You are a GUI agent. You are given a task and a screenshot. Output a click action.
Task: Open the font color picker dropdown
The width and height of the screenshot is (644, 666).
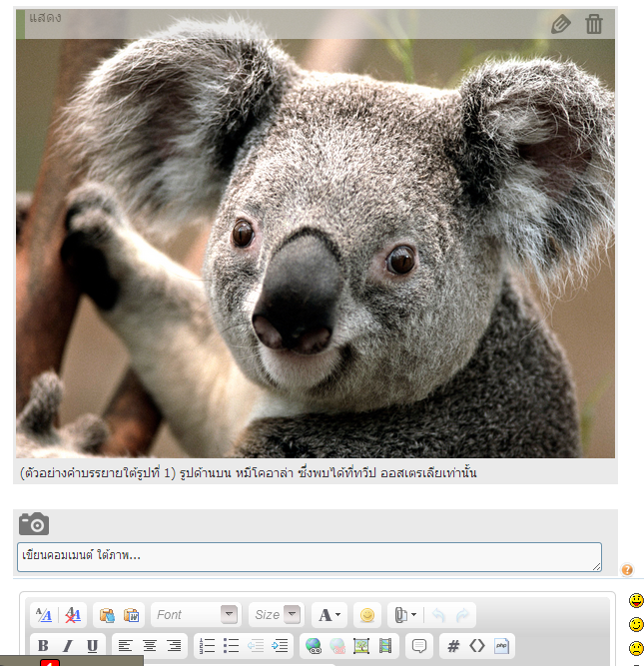tap(329, 615)
